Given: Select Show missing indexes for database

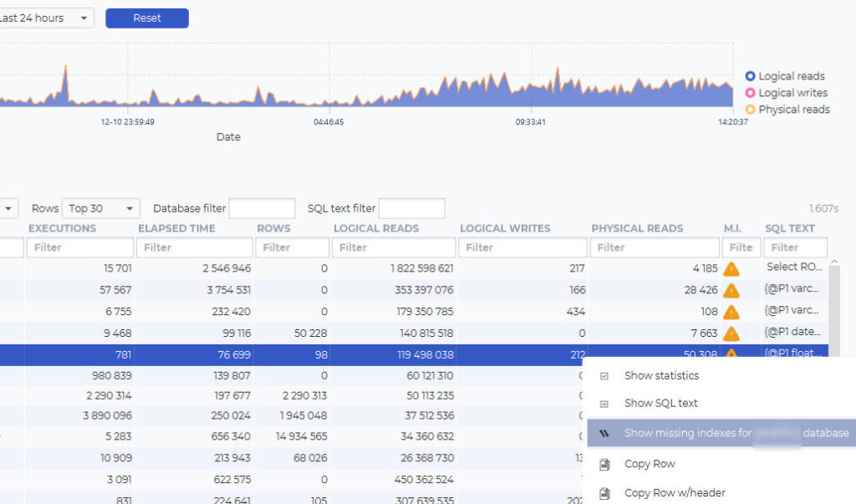Looking at the screenshot, I should pos(721,433).
